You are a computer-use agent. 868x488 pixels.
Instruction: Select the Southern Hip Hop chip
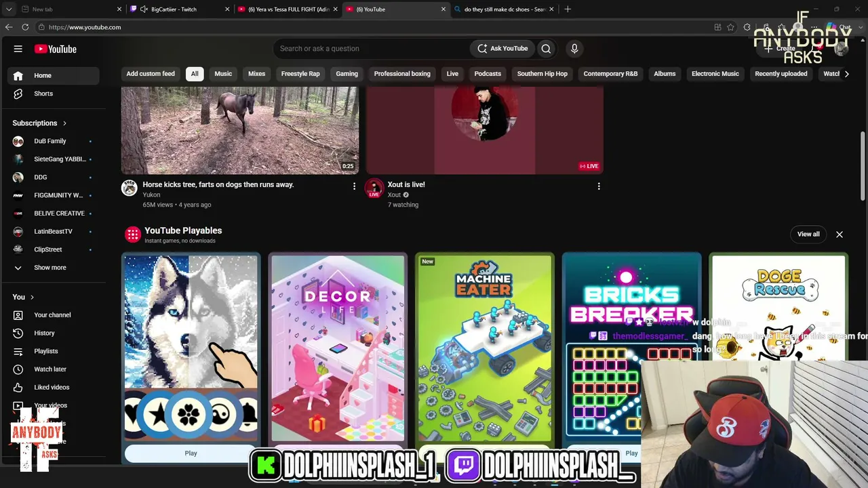point(542,74)
